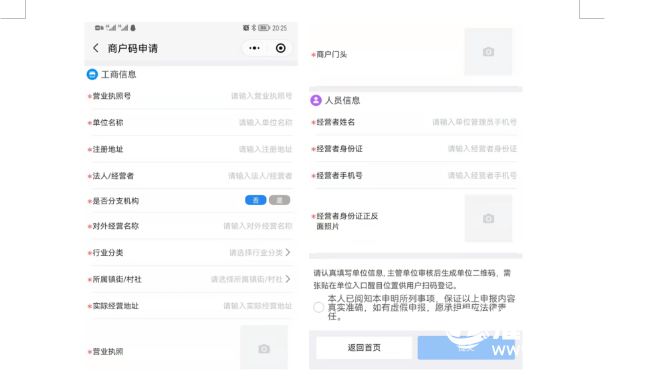
Task: Upload 经营者身份证正反面照片 photo
Action: click(x=488, y=218)
